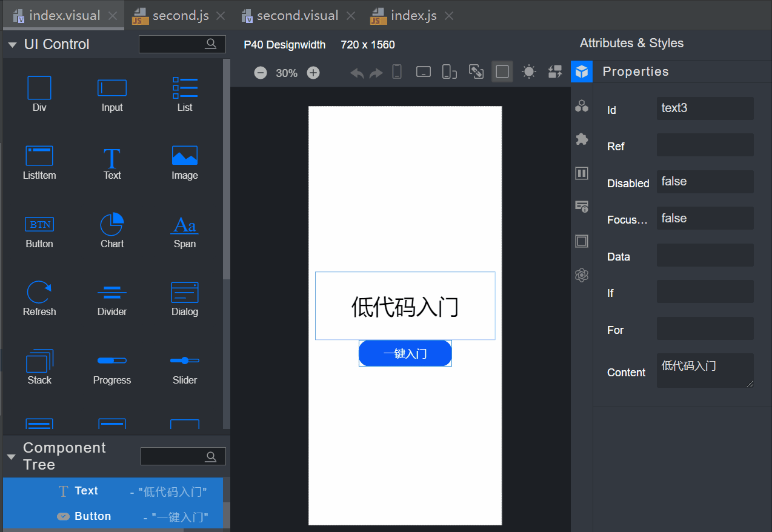The width and height of the screenshot is (772, 532).
Task: Select the 低代码入门 text on canvas
Action: pyautogui.click(x=405, y=306)
